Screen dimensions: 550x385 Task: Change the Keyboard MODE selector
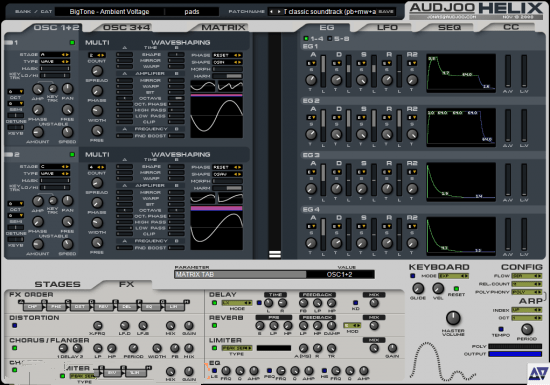[x=454, y=276]
